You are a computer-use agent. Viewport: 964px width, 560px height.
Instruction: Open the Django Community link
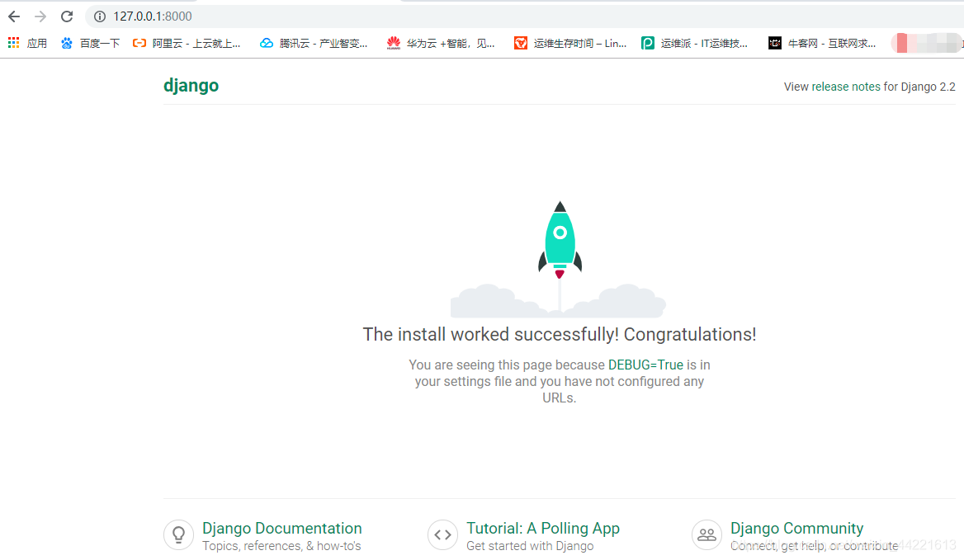coord(796,528)
